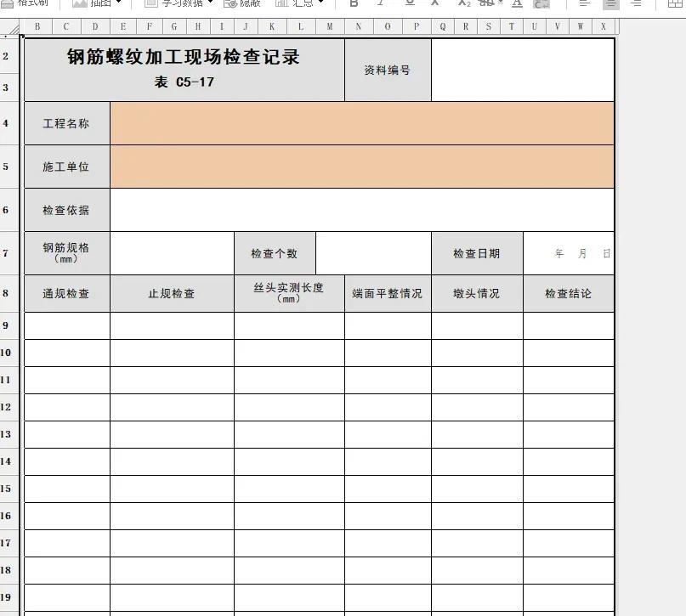Click the 施工单位 label cell
The height and width of the screenshot is (616, 686).
67,167
